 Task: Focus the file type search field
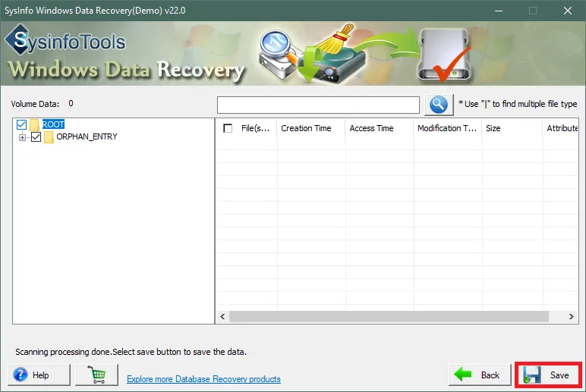(x=318, y=105)
